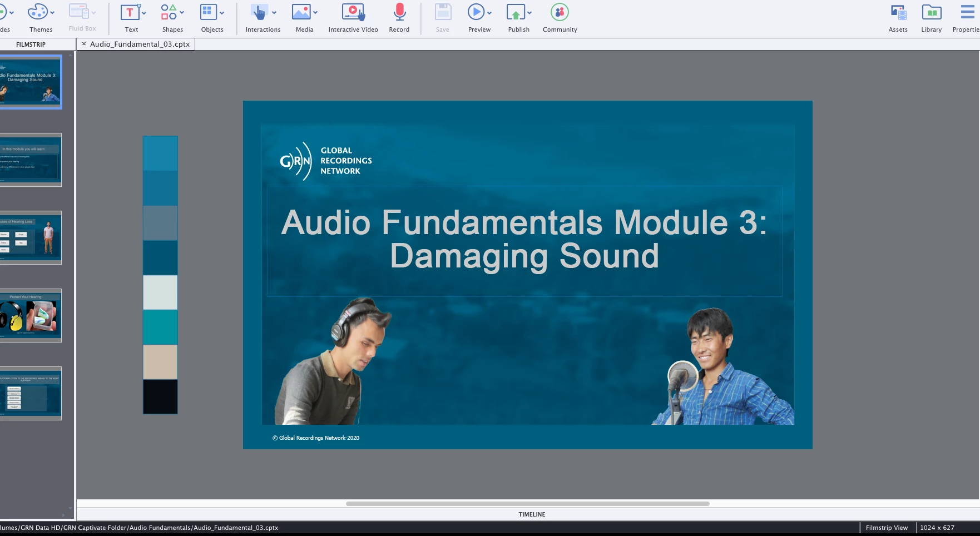
Task: Close the Audio_Fundamental_03.cptx tab
Action: [x=84, y=44]
